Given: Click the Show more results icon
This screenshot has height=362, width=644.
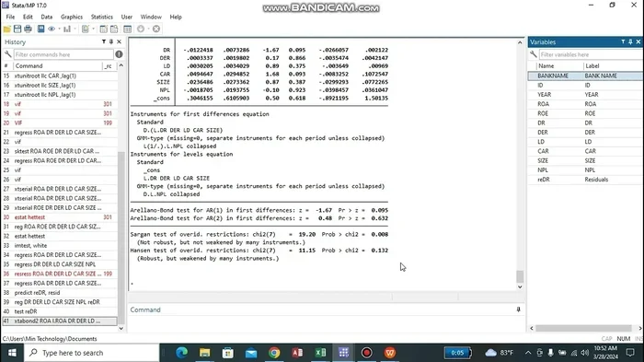Looking at the screenshot, I should tap(141, 29).
